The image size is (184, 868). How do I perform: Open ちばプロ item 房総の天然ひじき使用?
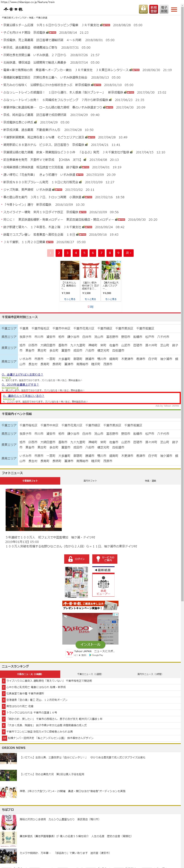[x=59, y=819]
